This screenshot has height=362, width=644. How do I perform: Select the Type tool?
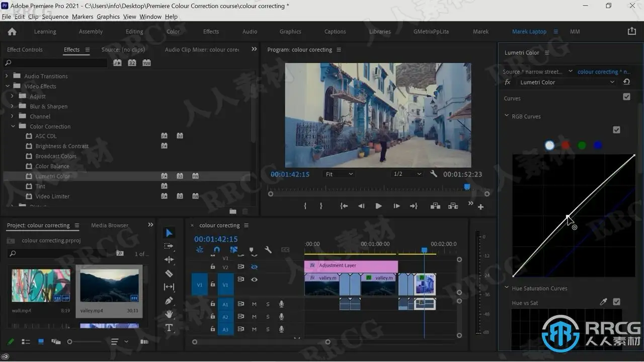pyautogui.click(x=169, y=328)
